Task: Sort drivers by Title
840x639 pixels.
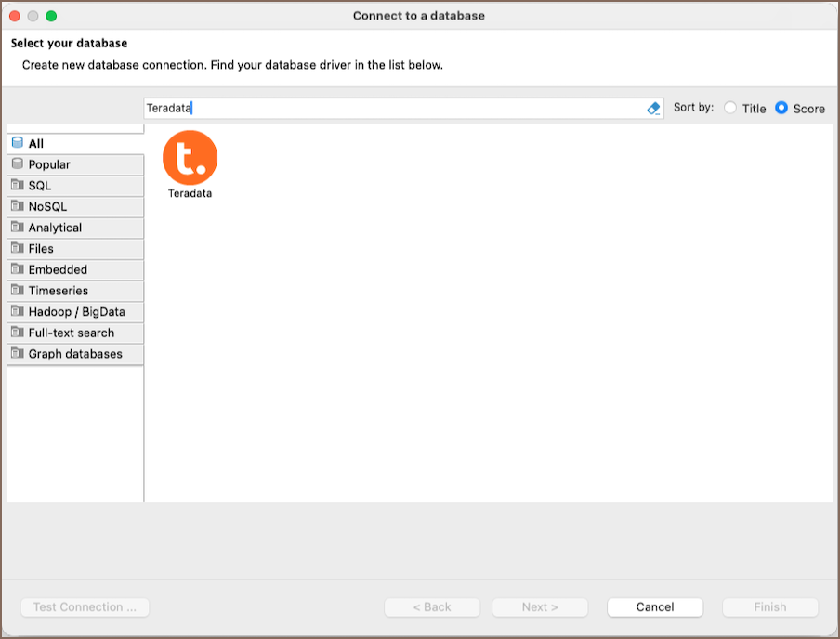Action: [730, 109]
